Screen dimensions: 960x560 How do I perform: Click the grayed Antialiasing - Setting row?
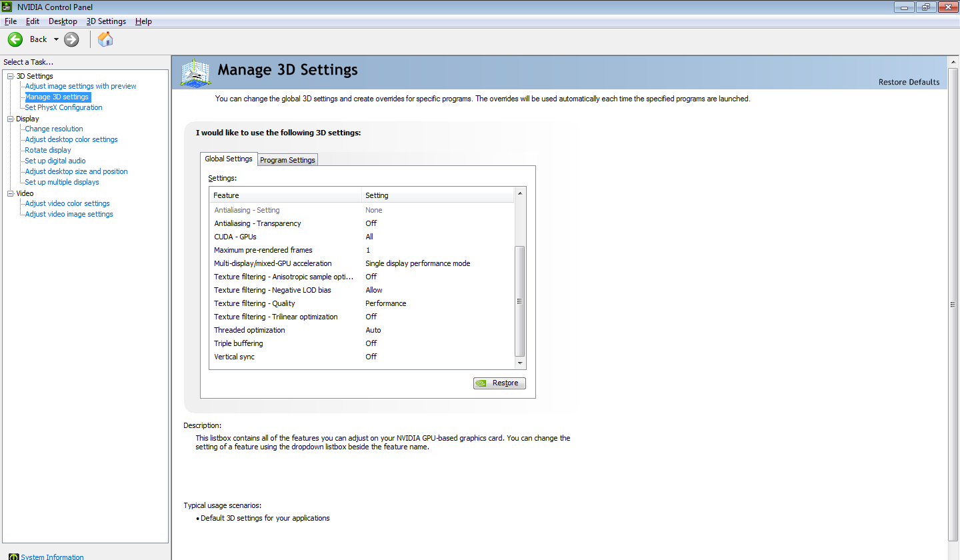362,210
